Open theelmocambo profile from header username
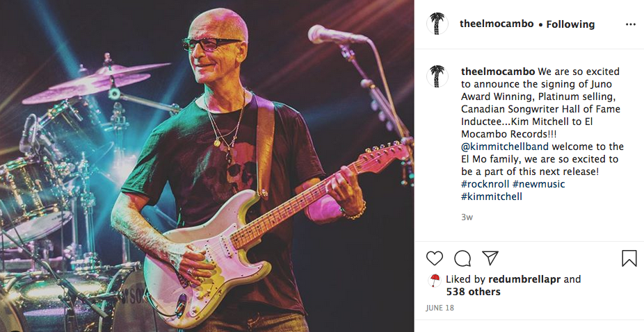The height and width of the screenshot is (332, 644). point(497,24)
